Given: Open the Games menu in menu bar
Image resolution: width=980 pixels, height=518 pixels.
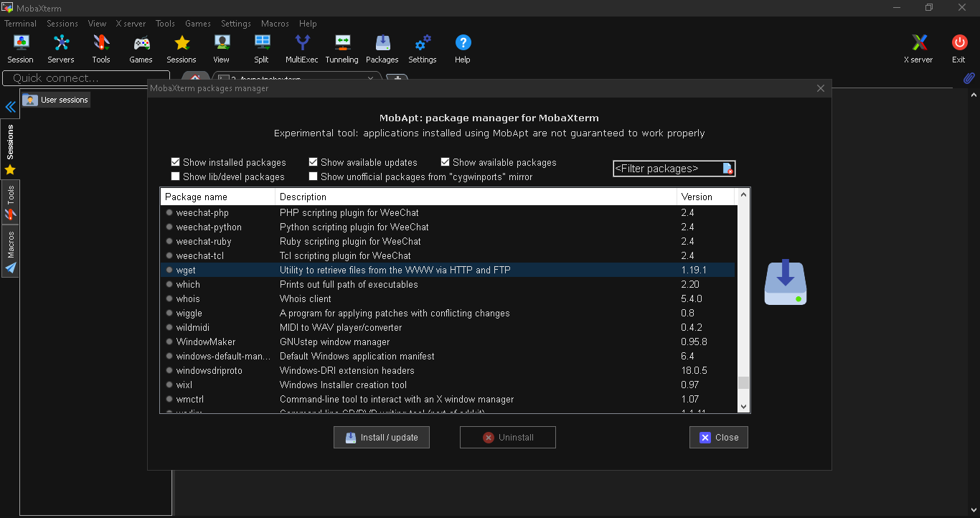Looking at the screenshot, I should click(x=197, y=24).
